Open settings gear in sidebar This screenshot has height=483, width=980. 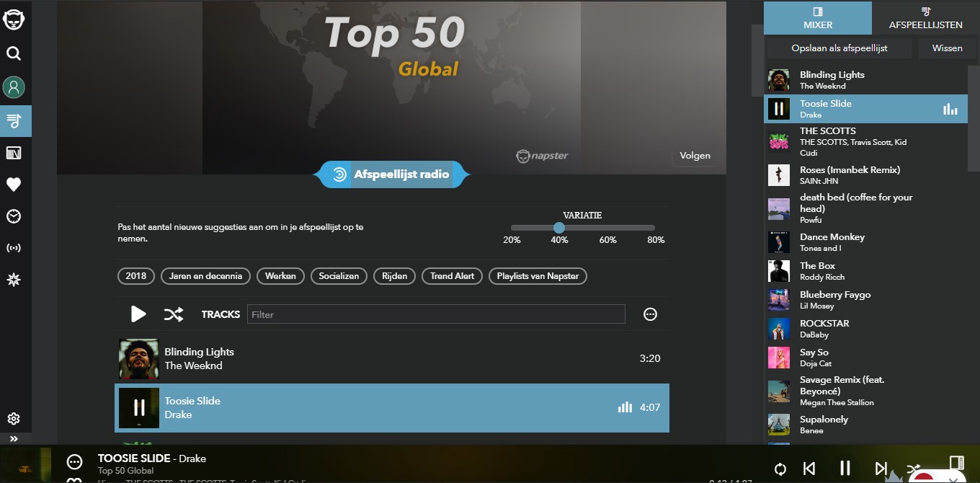pyautogui.click(x=14, y=419)
